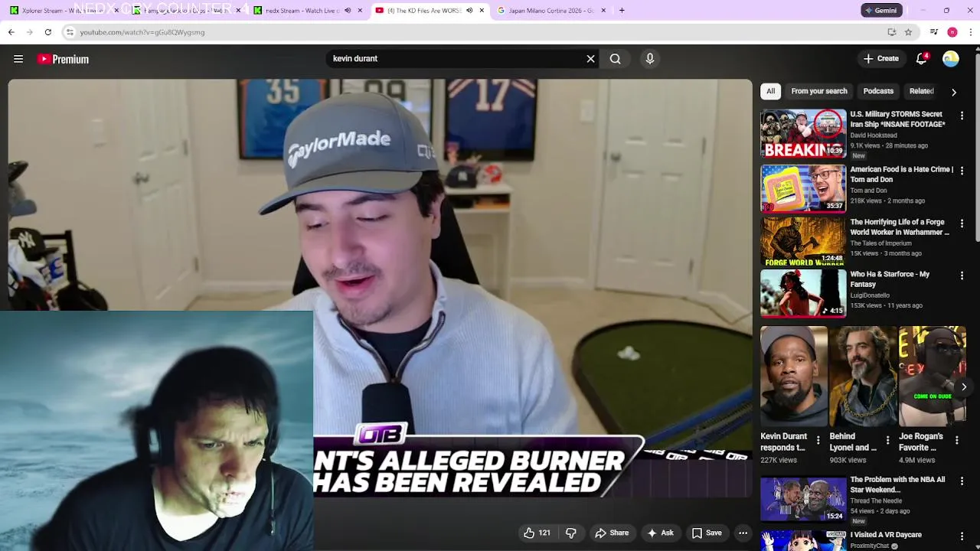Save the video to a playlist
This screenshot has width=980, height=551.
point(707,533)
